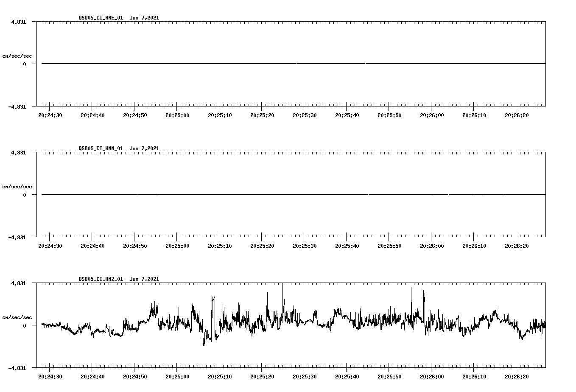Click 20:24:50 time label under HNE plot
Image resolution: width=576 pixels, height=392 pixels.
click(x=135, y=115)
